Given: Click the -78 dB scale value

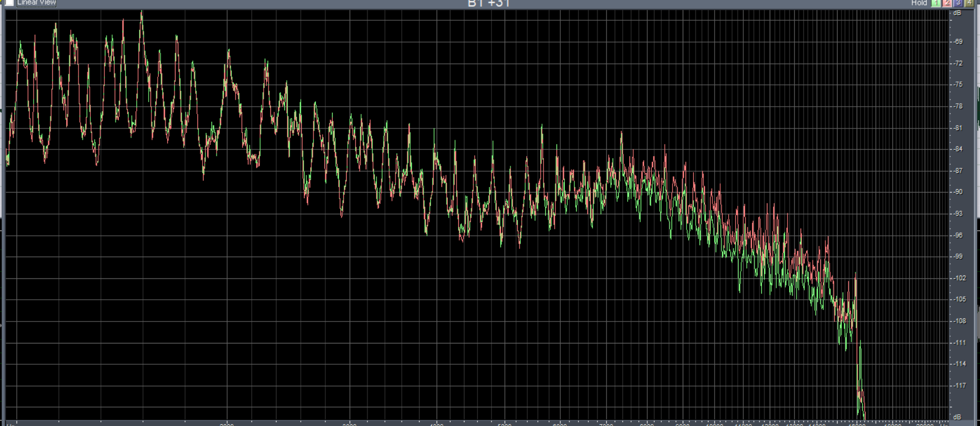Looking at the screenshot, I should [x=958, y=106].
